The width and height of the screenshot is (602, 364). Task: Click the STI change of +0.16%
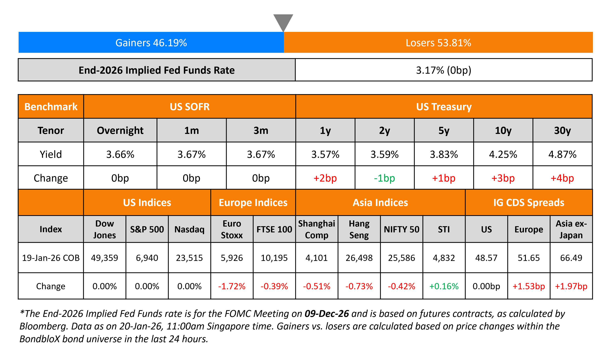click(x=444, y=286)
